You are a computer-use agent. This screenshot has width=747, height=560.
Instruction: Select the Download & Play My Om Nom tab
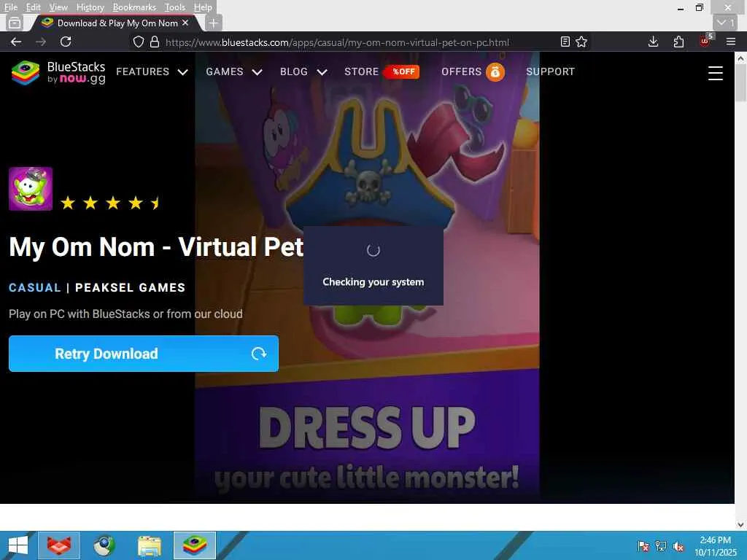pyautogui.click(x=117, y=23)
